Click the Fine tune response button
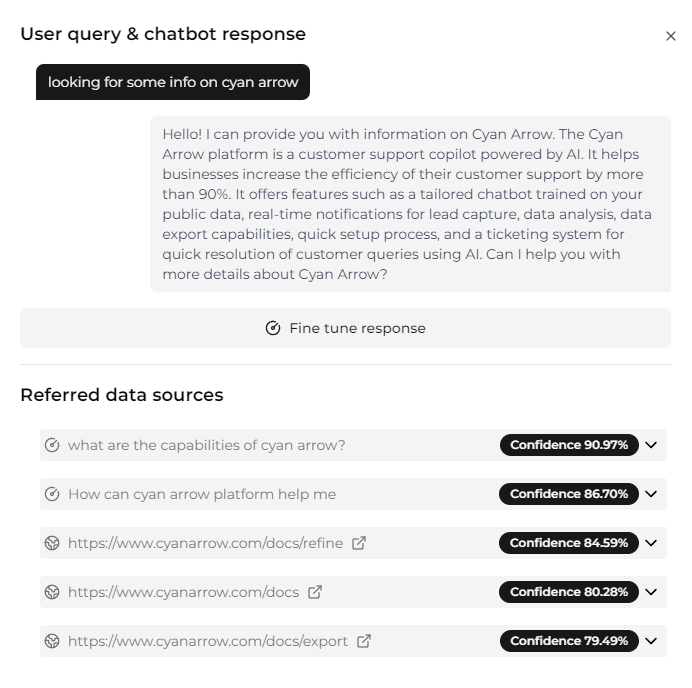 point(345,328)
